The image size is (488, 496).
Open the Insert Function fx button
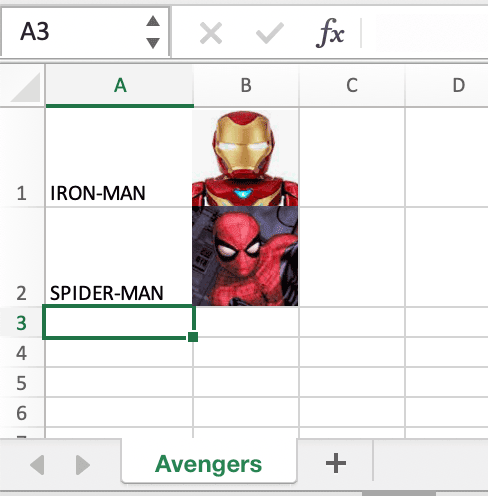click(x=330, y=33)
